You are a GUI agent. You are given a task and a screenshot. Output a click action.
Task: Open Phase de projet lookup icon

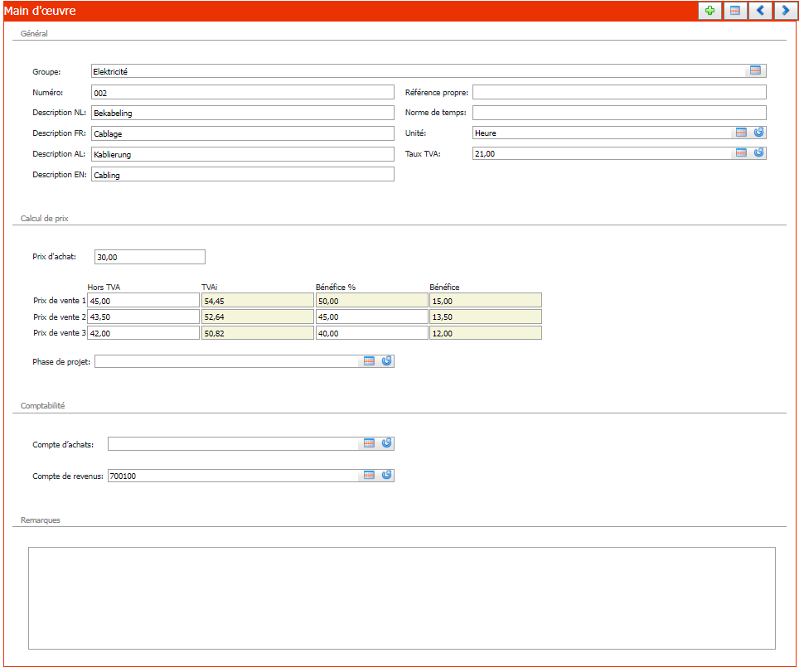click(369, 361)
